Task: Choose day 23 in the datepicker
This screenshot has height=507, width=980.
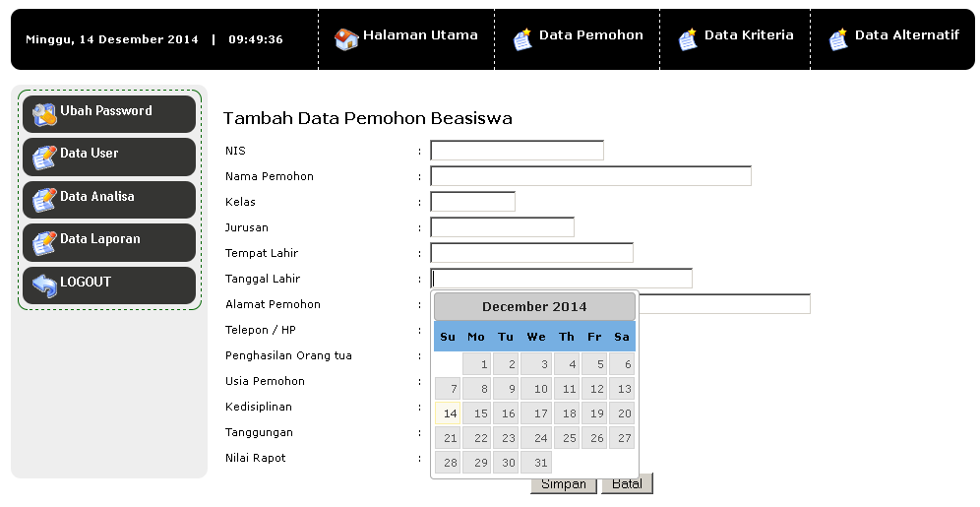Action: (506, 438)
